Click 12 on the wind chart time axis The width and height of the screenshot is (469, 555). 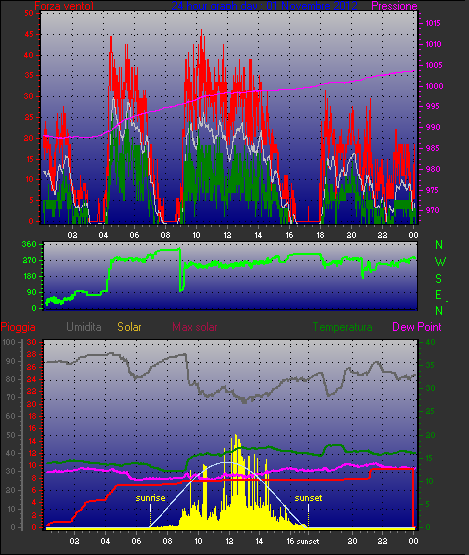pos(227,235)
